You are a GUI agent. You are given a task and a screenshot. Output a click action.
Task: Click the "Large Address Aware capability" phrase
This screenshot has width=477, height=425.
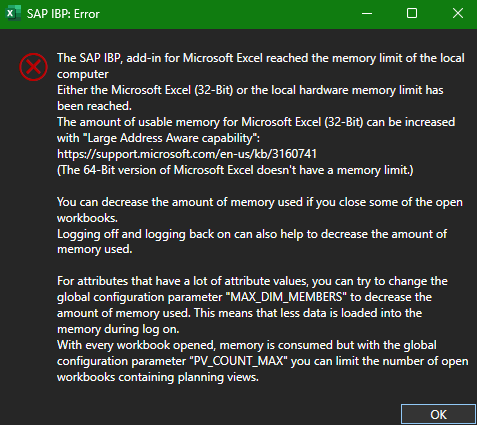tap(171, 138)
